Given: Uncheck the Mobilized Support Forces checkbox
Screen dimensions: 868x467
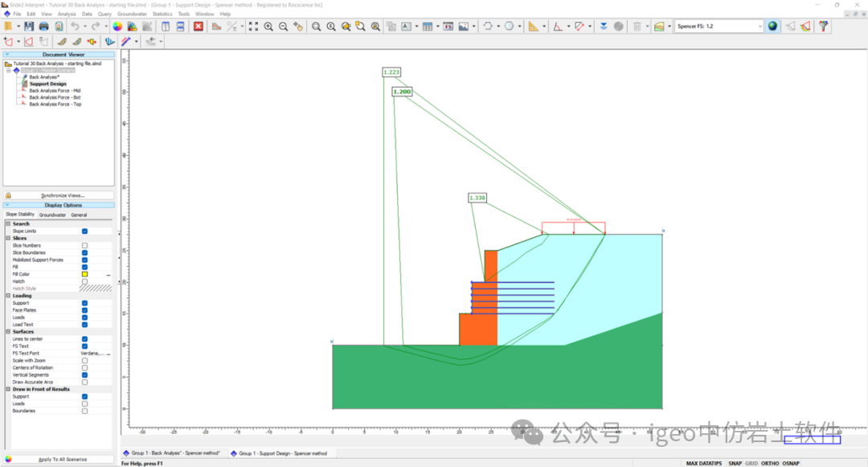Looking at the screenshot, I should pos(84,260).
